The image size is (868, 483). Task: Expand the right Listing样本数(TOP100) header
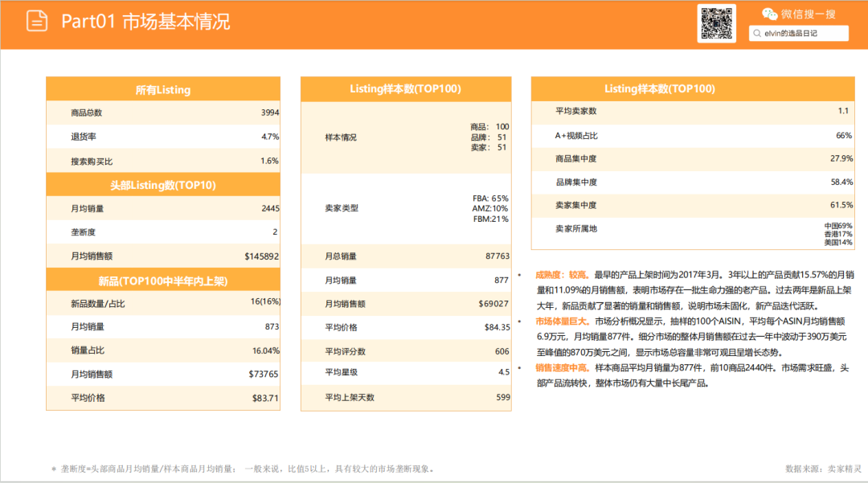[x=691, y=88]
